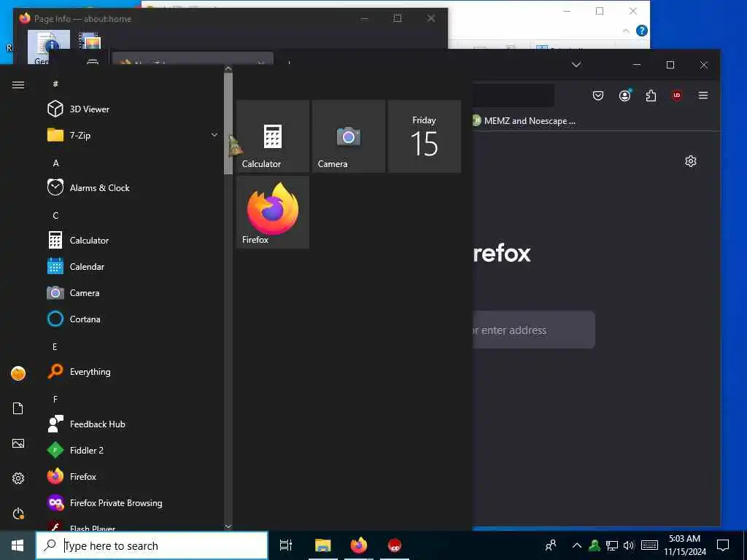The height and width of the screenshot is (560, 747).
Task: Expand the Start menu hamburger button
Action: click(18, 85)
